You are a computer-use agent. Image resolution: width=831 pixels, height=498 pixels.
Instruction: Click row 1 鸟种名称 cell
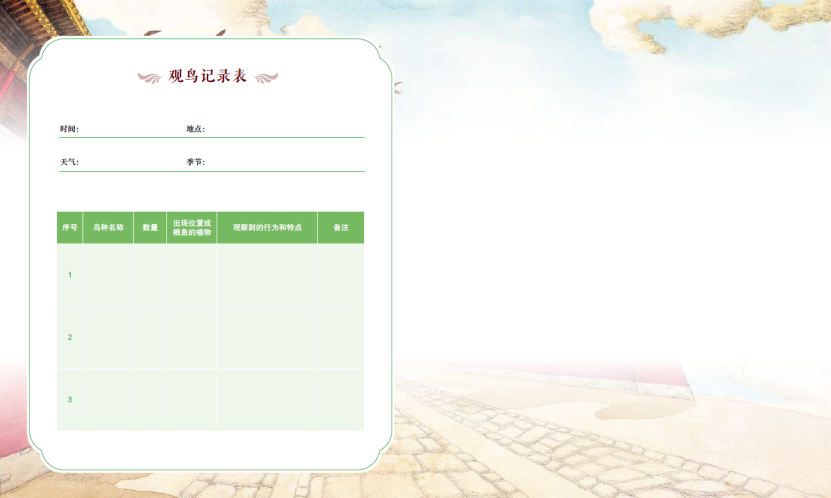pyautogui.click(x=108, y=275)
